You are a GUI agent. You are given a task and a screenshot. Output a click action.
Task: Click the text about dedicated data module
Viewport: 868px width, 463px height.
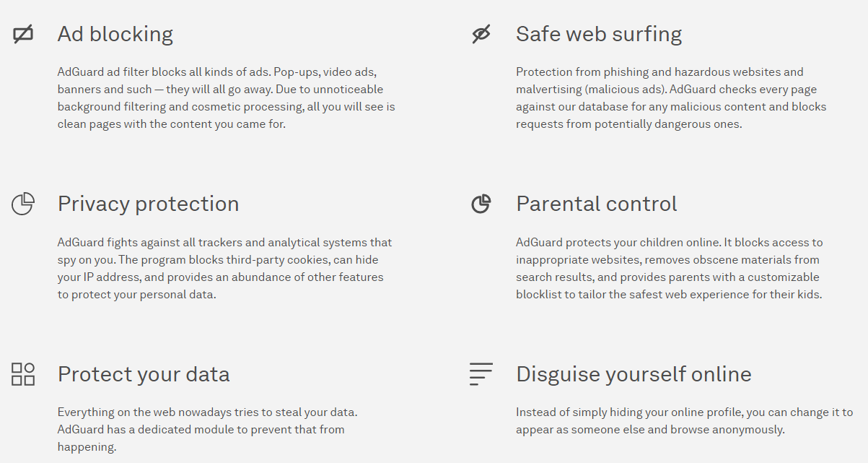[x=208, y=430]
